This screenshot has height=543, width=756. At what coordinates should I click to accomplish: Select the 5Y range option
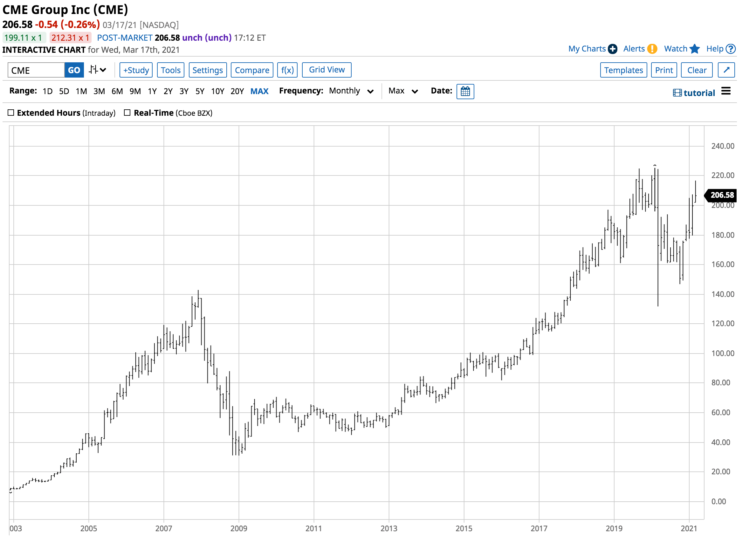[200, 91]
